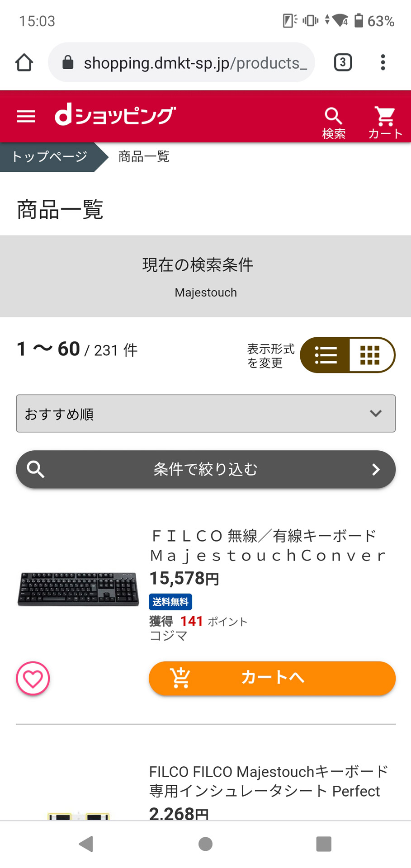Tap the black FILCO keyboard thumbnail

(x=78, y=589)
